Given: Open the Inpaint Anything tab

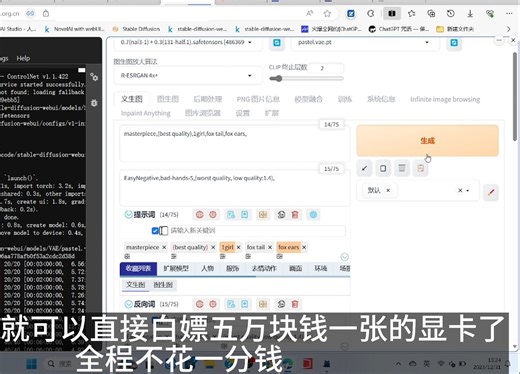Looking at the screenshot, I should click(145, 113).
